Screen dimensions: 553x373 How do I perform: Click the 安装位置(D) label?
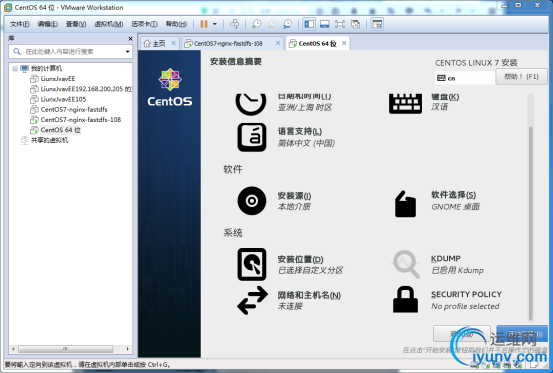300,259
